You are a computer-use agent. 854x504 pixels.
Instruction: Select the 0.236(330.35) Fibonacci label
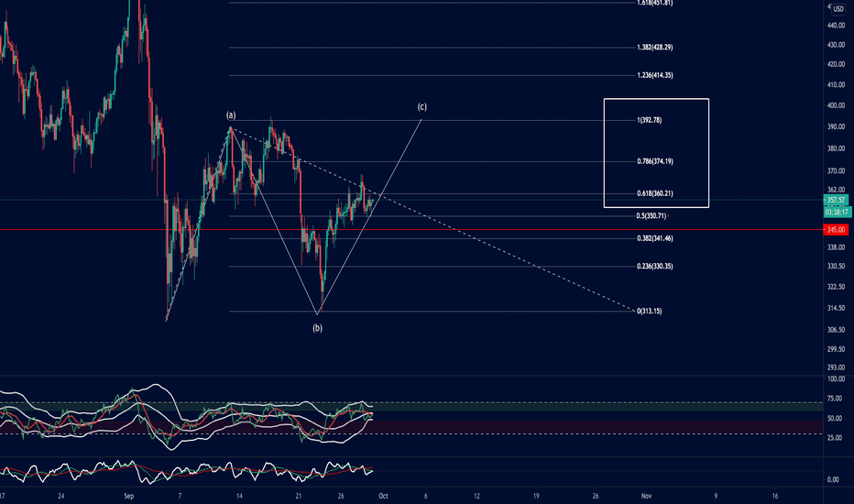(654, 266)
